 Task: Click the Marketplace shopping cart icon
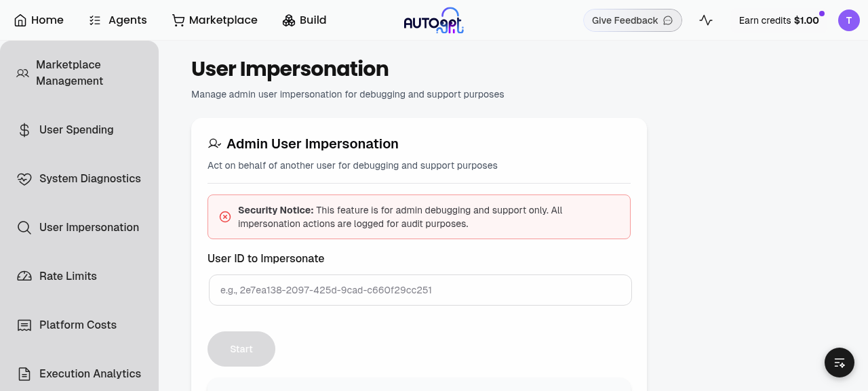178,20
